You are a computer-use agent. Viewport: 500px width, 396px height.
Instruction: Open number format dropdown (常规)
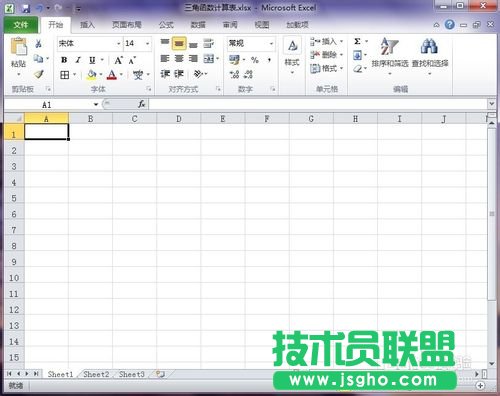coord(271,44)
